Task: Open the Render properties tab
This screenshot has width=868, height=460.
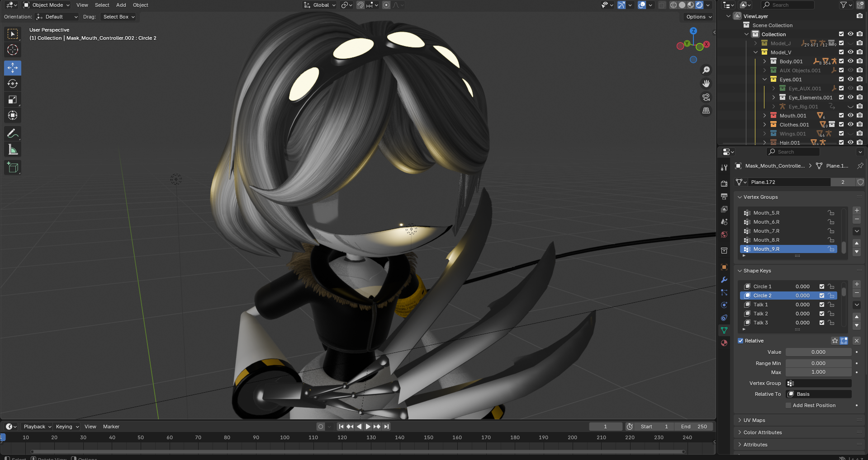Action: click(724, 183)
